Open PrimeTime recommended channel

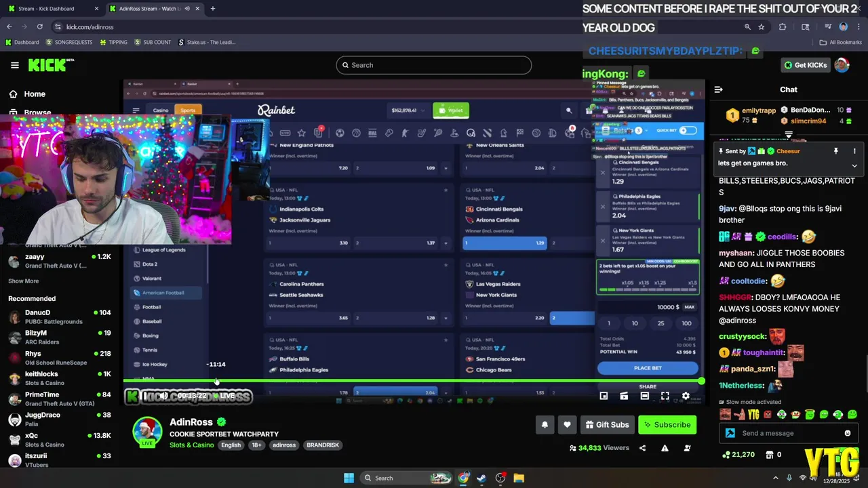pyautogui.click(x=60, y=399)
